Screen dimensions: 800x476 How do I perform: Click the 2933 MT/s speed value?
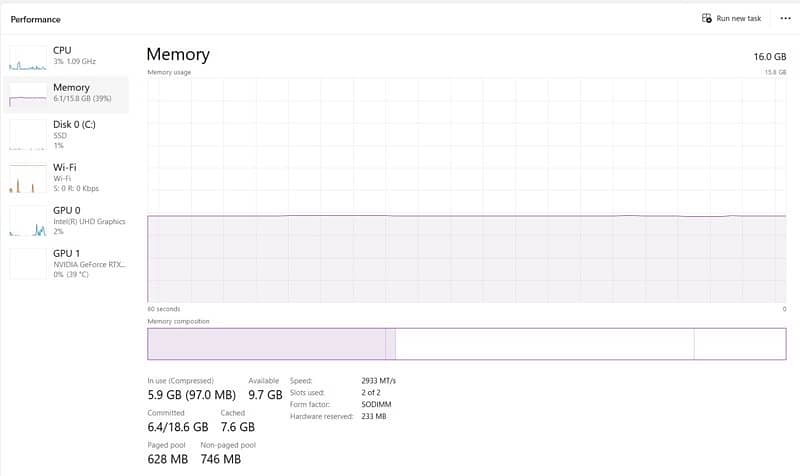click(x=378, y=381)
